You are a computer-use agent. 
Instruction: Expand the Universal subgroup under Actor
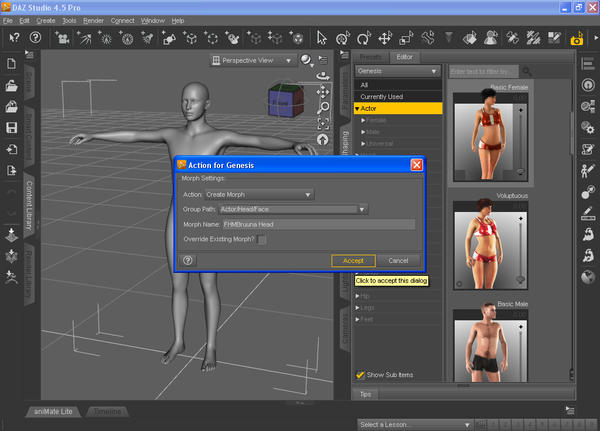tap(363, 144)
